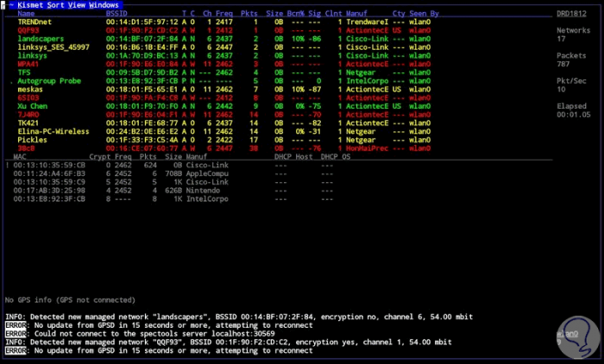Click the AppleCompu manufacturer entry
Viewport: 604px width, 364px height.
point(207,173)
